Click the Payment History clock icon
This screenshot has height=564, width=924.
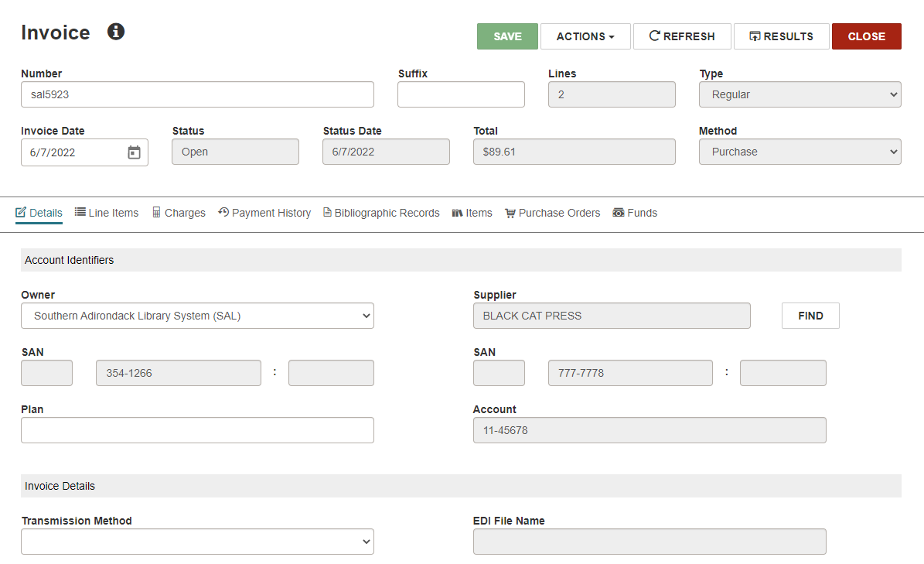pyautogui.click(x=223, y=212)
